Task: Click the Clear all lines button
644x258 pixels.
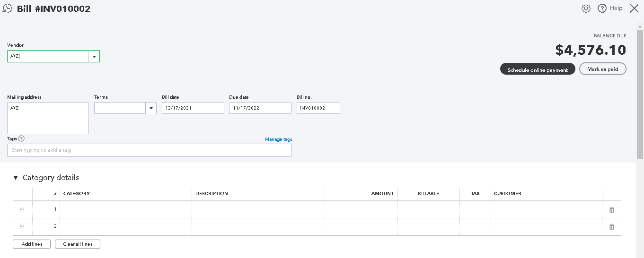Action: tap(78, 244)
